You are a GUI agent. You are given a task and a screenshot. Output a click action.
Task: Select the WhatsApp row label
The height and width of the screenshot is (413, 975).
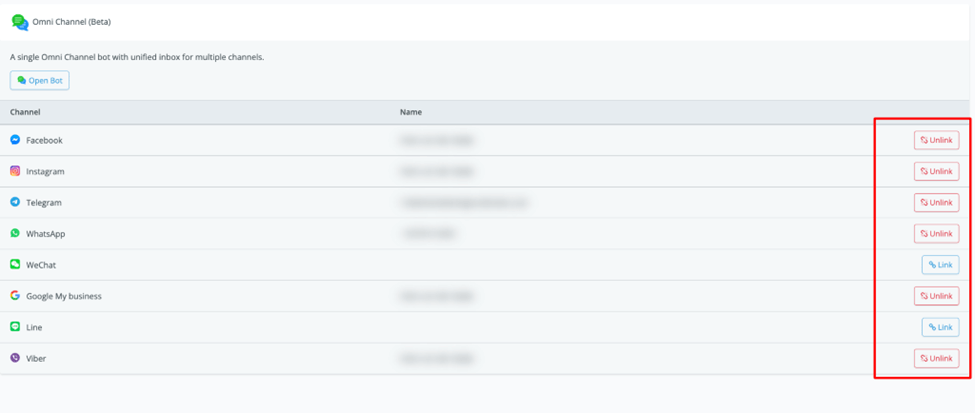click(x=45, y=234)
